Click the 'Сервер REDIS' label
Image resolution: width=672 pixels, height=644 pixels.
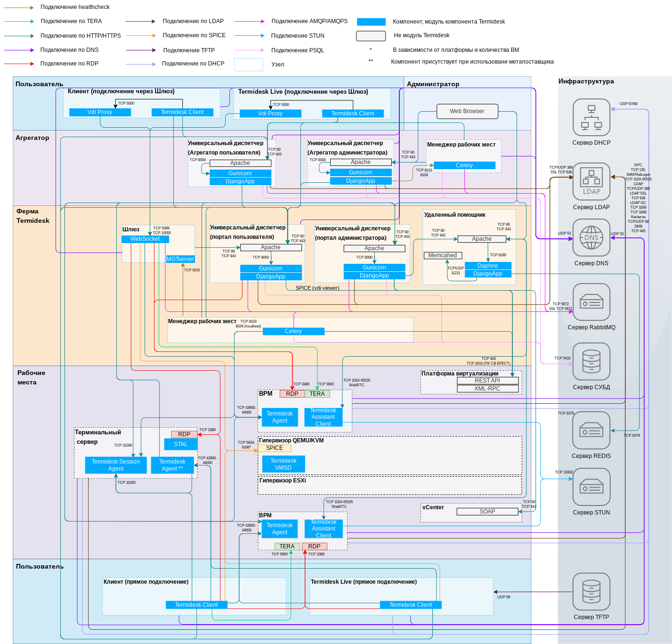[x=591, y=456]
